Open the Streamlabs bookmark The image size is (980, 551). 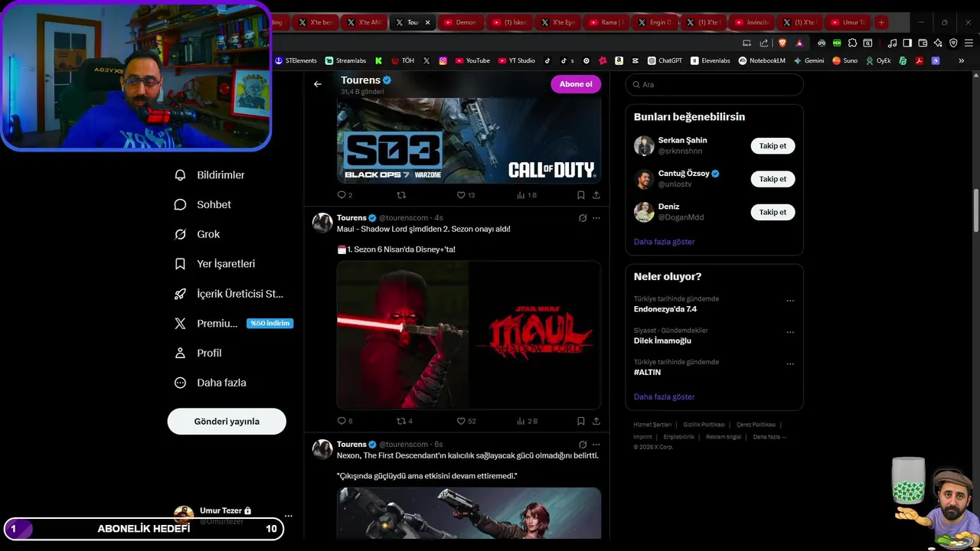(x=345, y=60)
